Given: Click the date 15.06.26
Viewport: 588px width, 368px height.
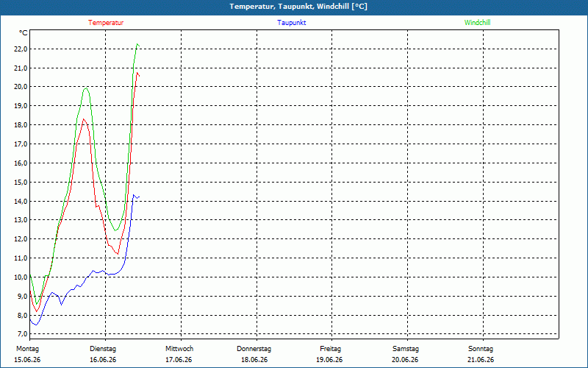Looking at the screenshot, I should [x=27, y=360].
